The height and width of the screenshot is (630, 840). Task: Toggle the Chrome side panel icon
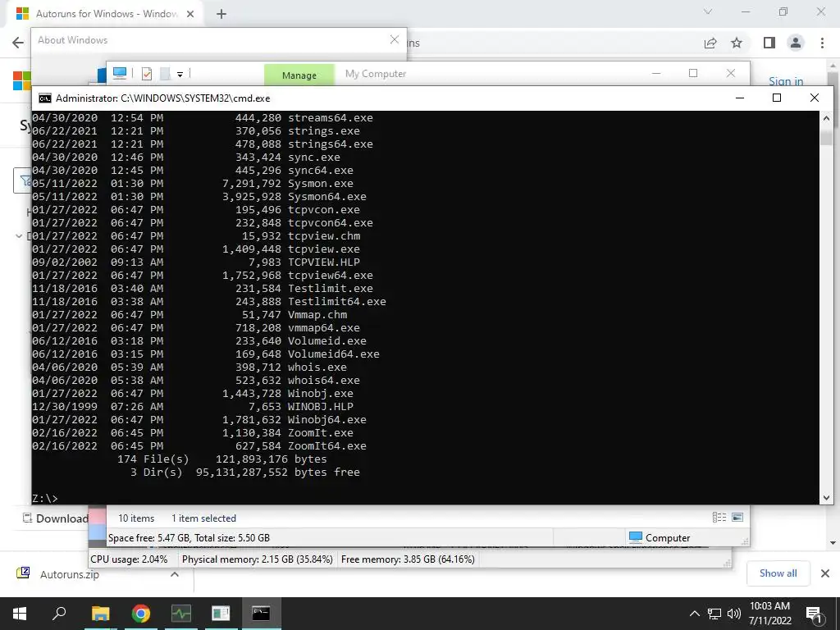point(769,43)
